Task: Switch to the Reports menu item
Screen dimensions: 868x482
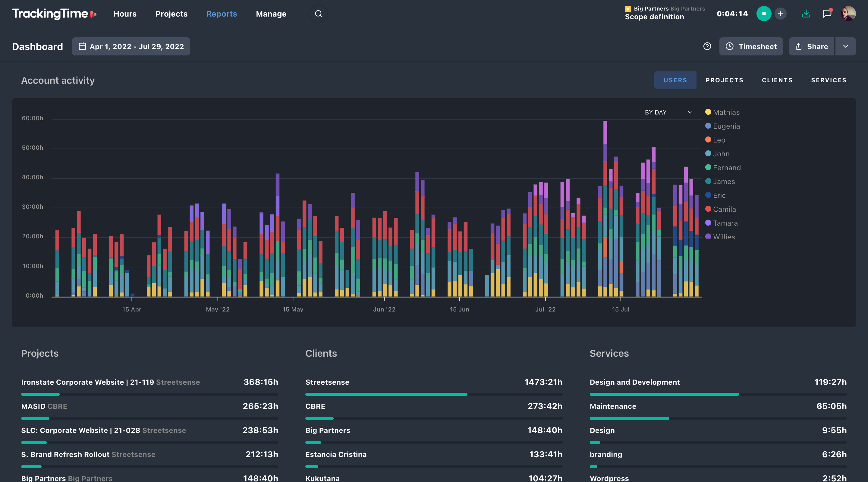Action: pyautogui.click(x=222, y=14)
